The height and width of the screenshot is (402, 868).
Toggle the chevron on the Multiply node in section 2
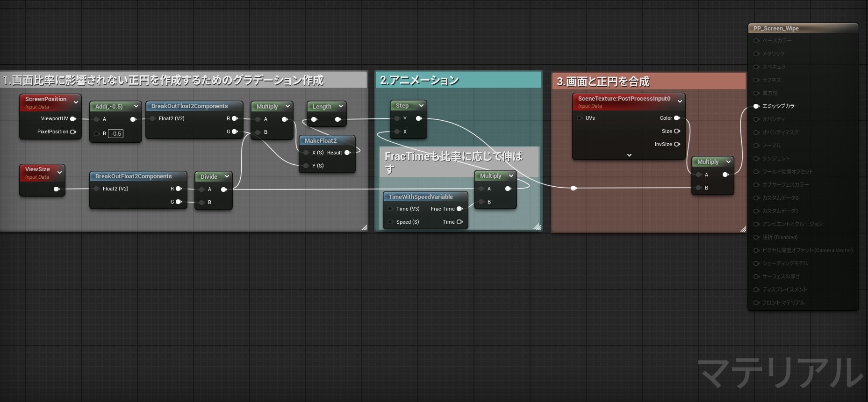pos(511,175)
